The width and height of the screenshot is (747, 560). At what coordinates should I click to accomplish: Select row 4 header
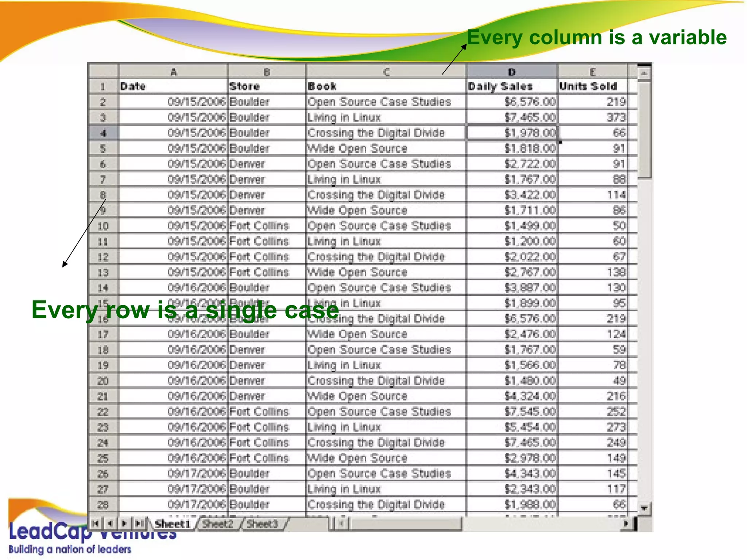tap(103, 133)
